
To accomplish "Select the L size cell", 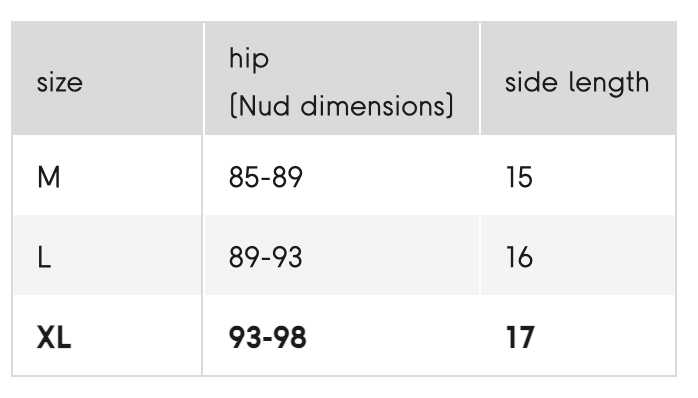I will point(107,256).
